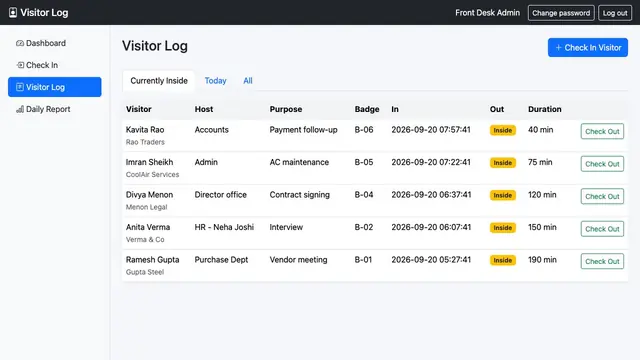Click the Visitor Log brand title in header

click(44, 13)
